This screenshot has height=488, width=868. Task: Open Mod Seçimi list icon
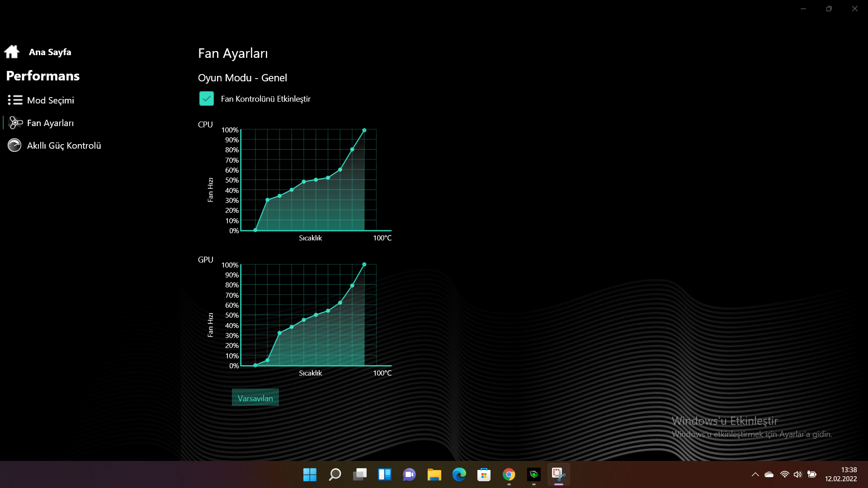coord(15,100)
